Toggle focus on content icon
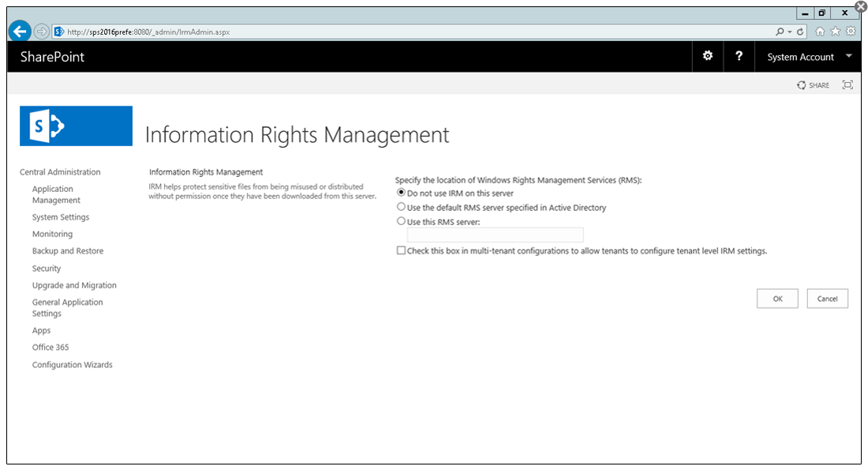The image size is (868, 470). coord(847,85)
